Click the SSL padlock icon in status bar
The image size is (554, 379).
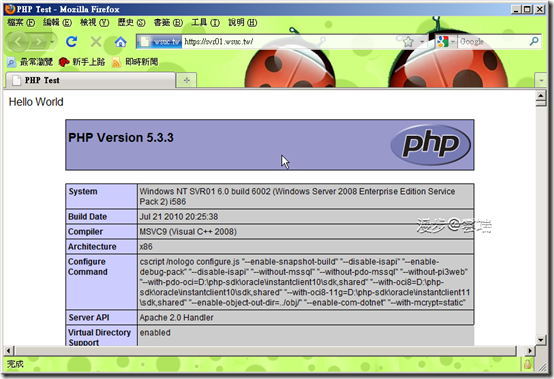[x=527, y=364]
